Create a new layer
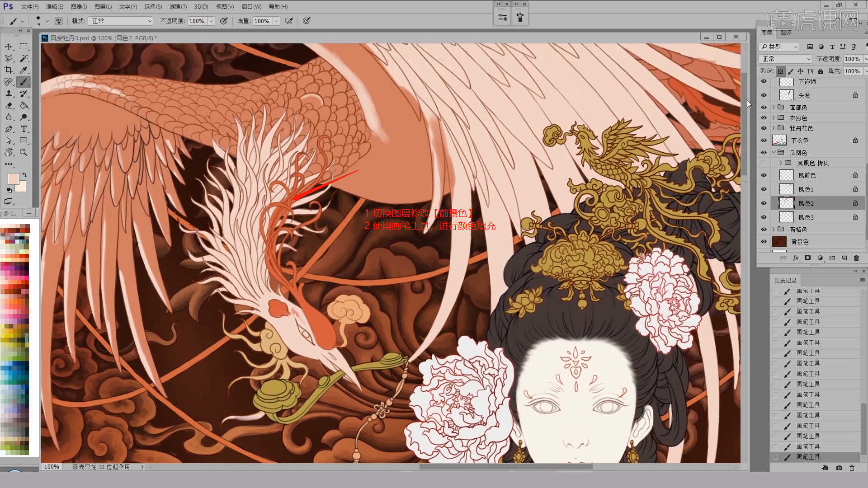Image resolution: width=868 pixels, height=488 pixels. [x=844, y=258]
